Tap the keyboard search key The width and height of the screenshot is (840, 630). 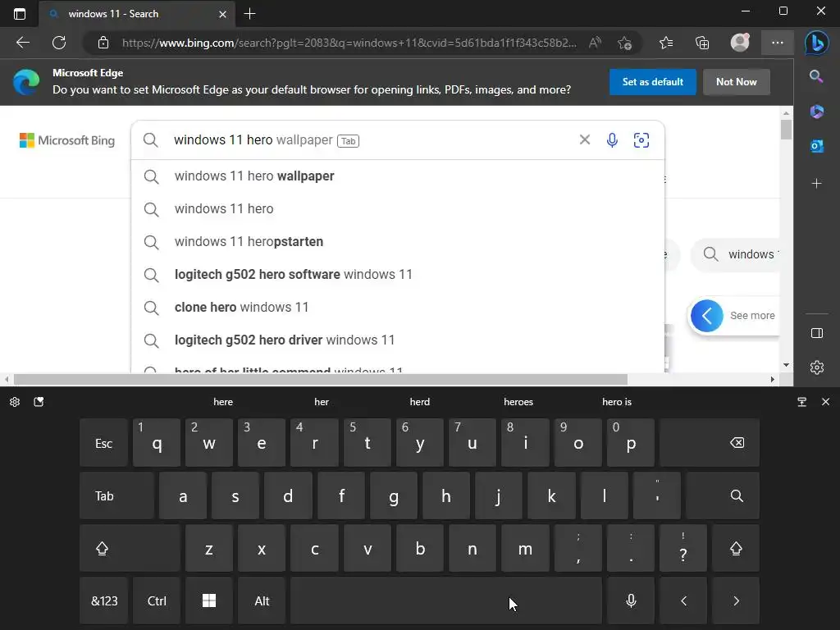click(x=722, y=495)
